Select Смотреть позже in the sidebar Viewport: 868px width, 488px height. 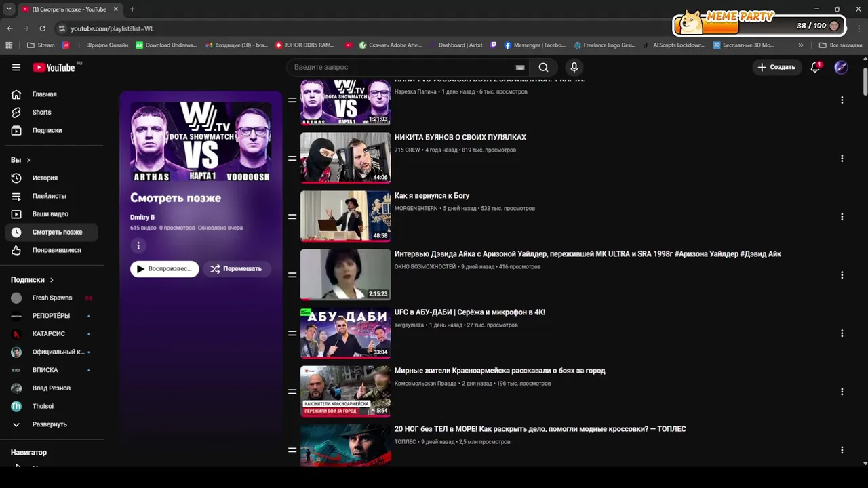click(52, 232)
